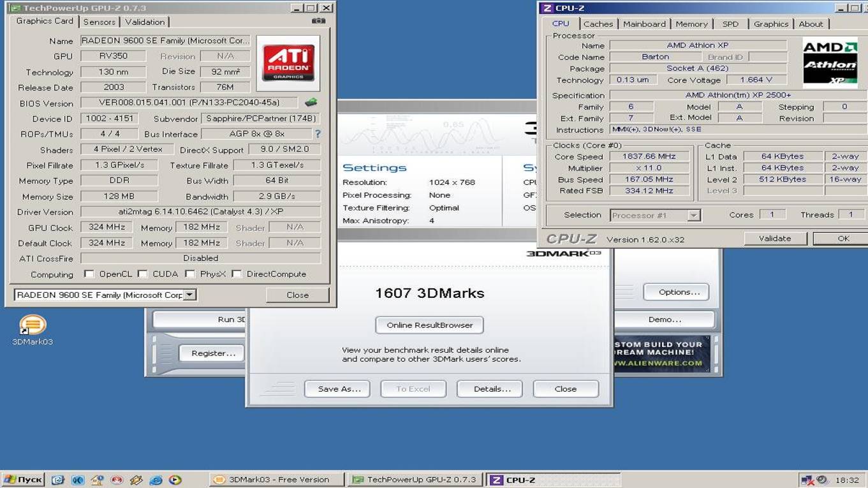The image size is (868, 488).
Task: Click the BIOS save chip icon in GPU-Z
Action: (x=311, y=102)
